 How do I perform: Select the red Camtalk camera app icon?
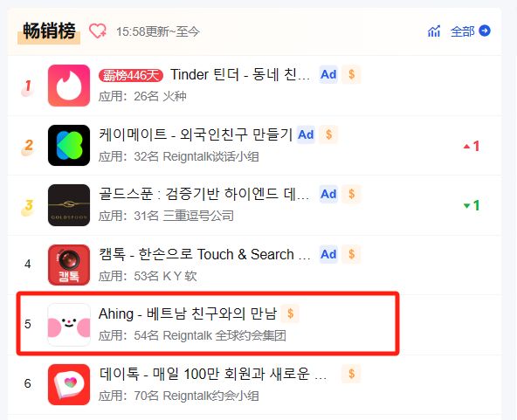pos(69,265)
